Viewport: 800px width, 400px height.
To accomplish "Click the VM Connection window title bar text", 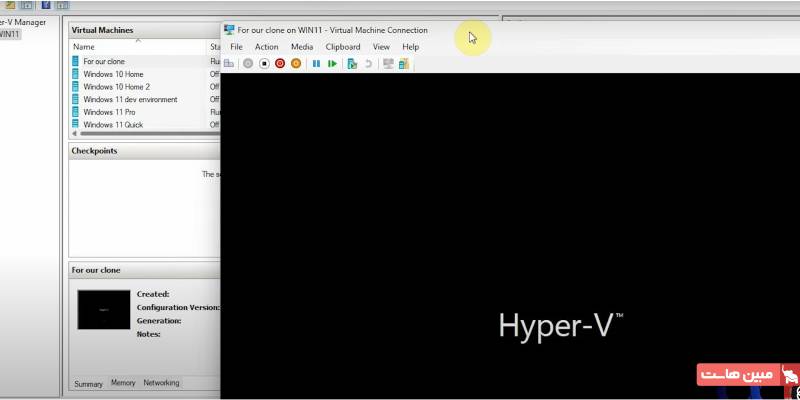I will click(x=333, y=30).
